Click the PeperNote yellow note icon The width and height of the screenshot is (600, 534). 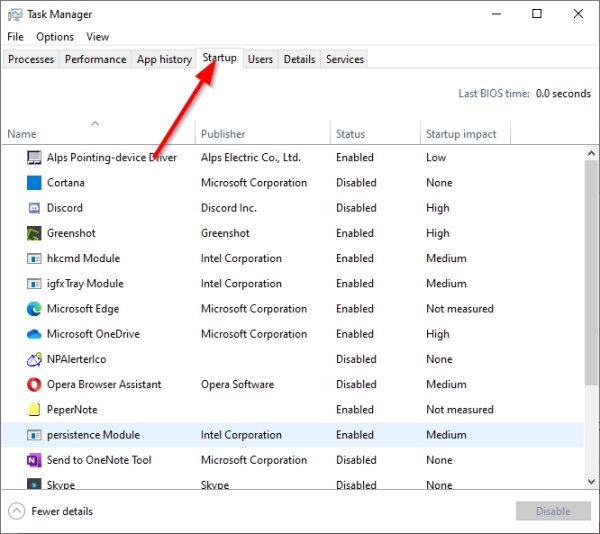34,410
